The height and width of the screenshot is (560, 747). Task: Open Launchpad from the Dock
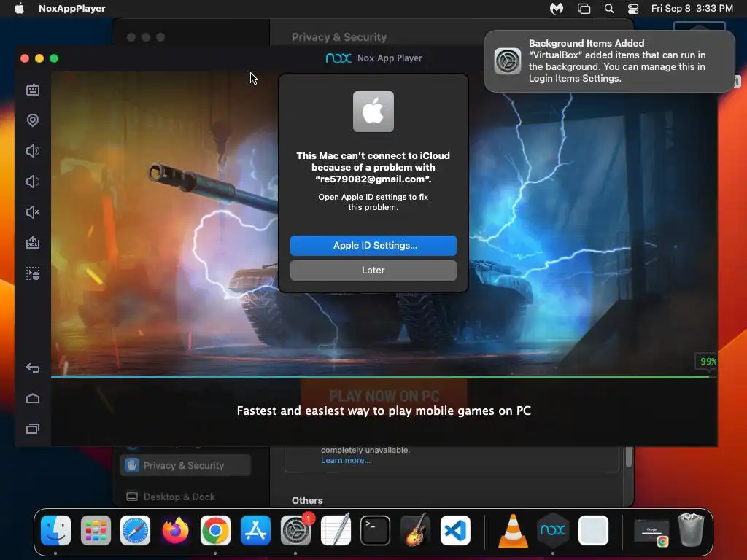[x=96, y=530]
